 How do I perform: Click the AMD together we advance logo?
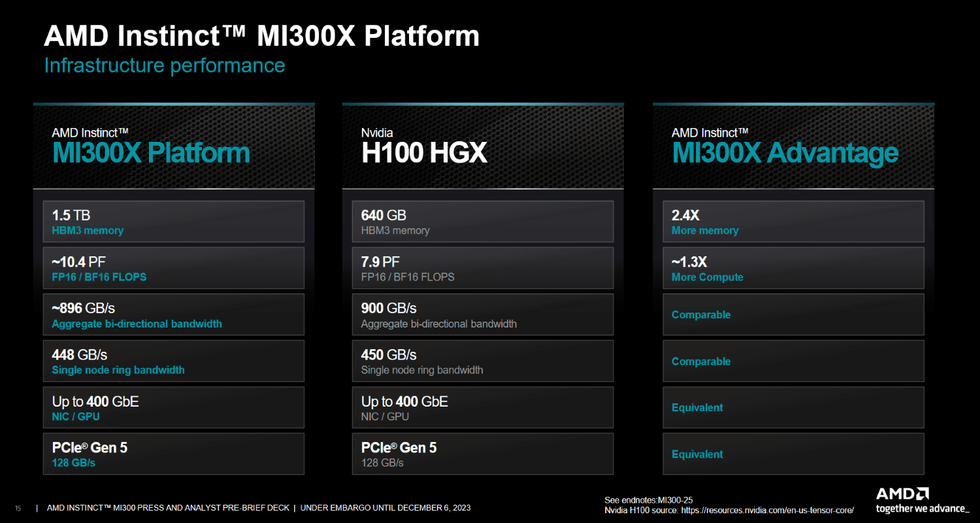[x=923, y=500]
